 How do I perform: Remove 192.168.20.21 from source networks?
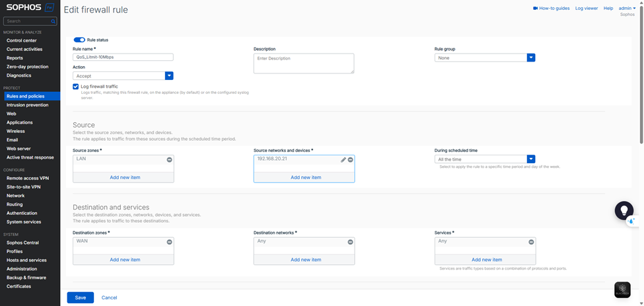[350, 160]
